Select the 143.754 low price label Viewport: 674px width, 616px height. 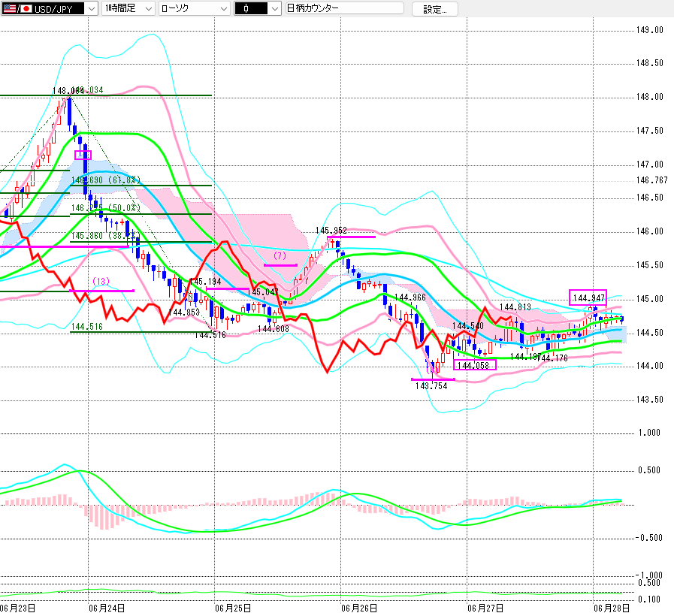[x=431, y=386]
